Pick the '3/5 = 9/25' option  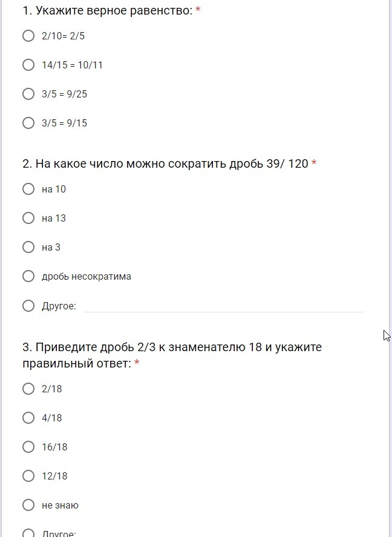coord(28,94)
